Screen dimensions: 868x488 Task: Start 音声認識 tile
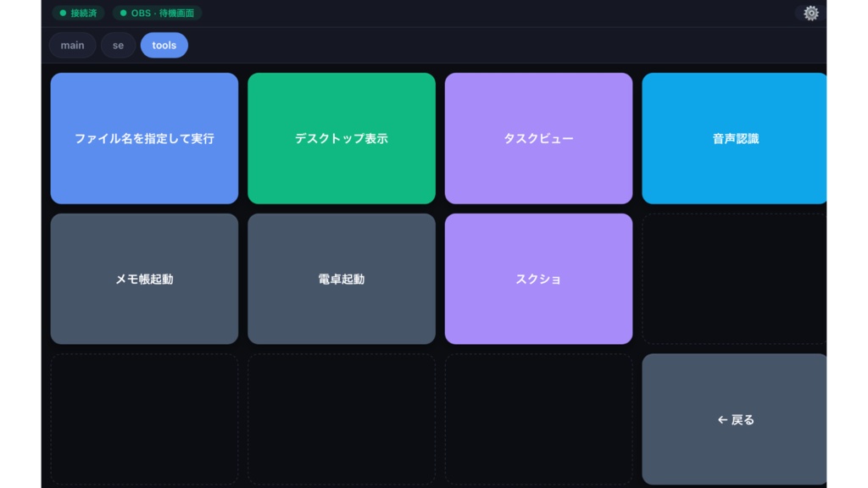(x=735, y=138)
